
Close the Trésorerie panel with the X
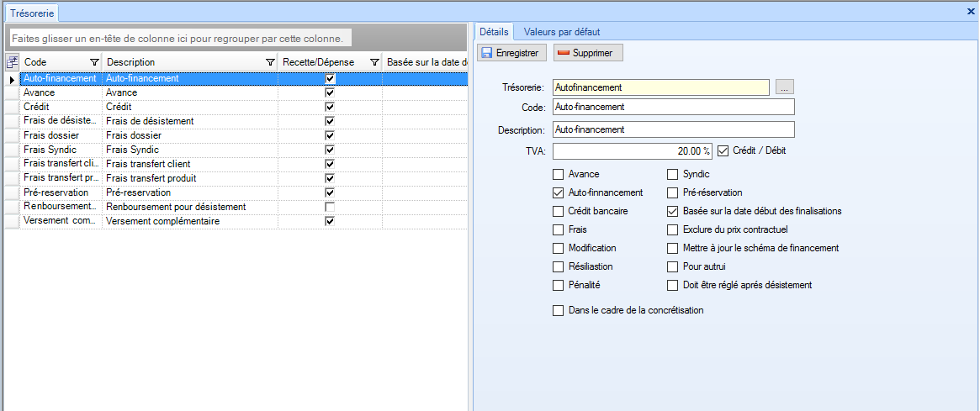click(972, 12)
